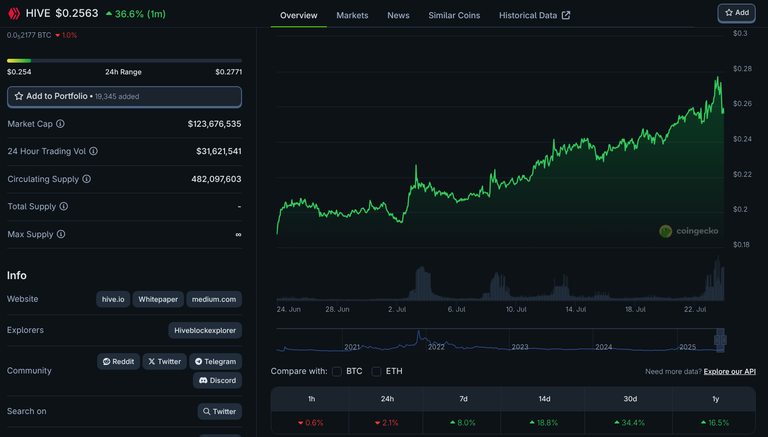Click the $123,676,535 market cap value
This screenshot has width=768, height=437.
point(215,124)
